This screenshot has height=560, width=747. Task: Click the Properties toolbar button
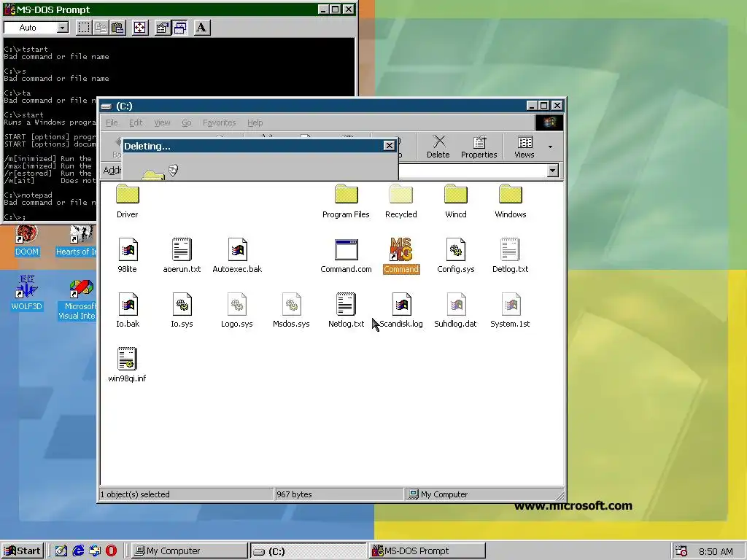pos(479,146)
